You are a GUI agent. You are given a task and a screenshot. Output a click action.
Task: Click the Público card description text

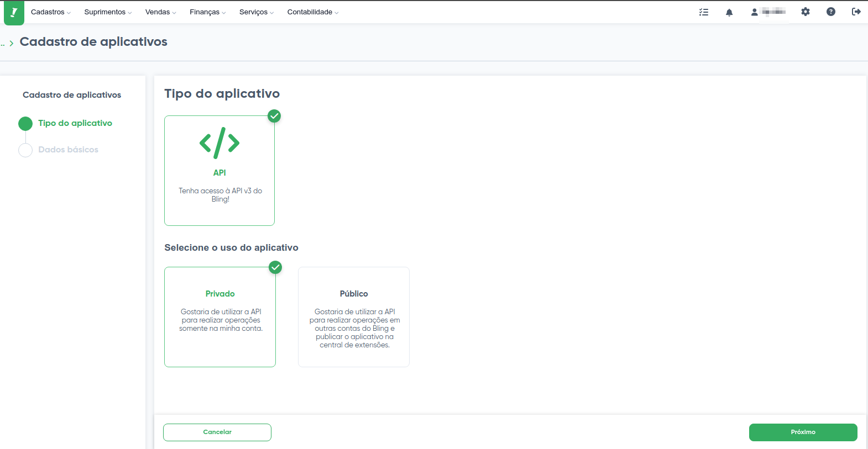(354, 329)
